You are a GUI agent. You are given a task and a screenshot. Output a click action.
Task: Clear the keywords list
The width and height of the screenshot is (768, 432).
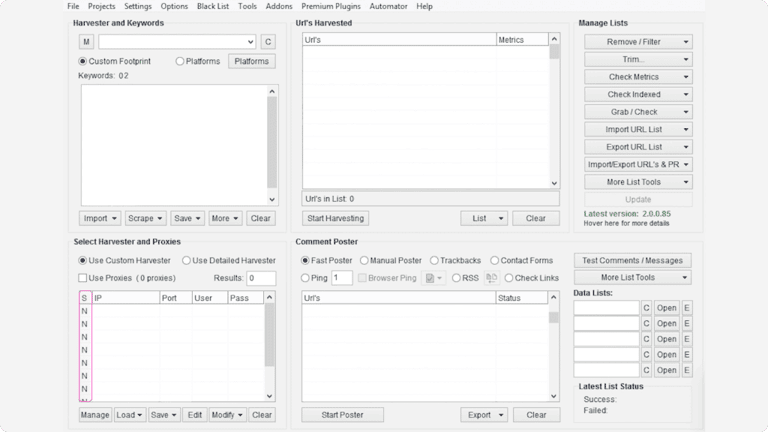[261, 218]
